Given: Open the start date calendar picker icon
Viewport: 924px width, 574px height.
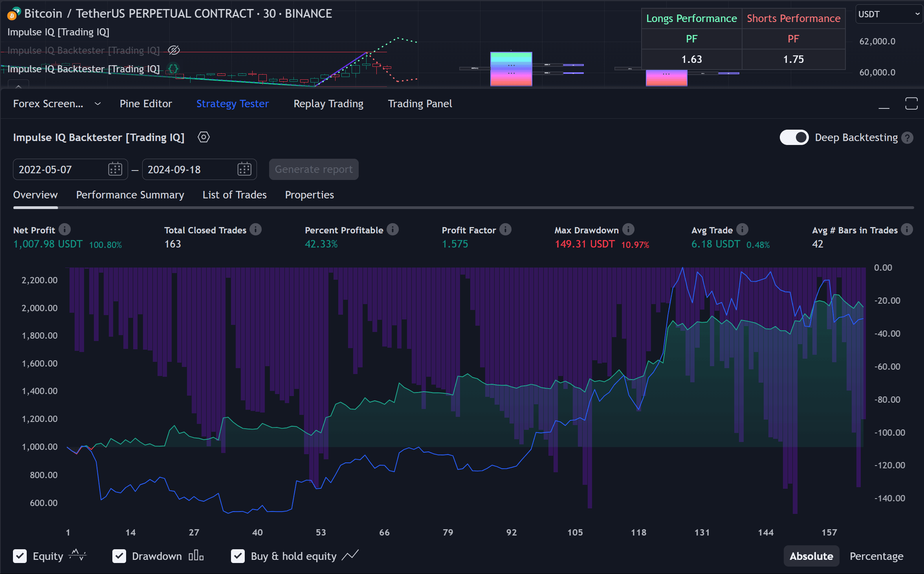Looking at the screenshot, I should click(x=115, y=169).
